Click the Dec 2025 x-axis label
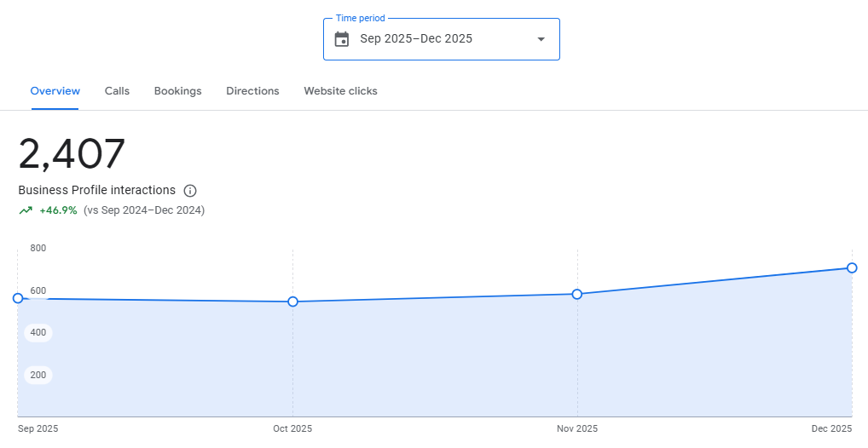The height and width of the screenshot is (448, 868). click(831, 428)
